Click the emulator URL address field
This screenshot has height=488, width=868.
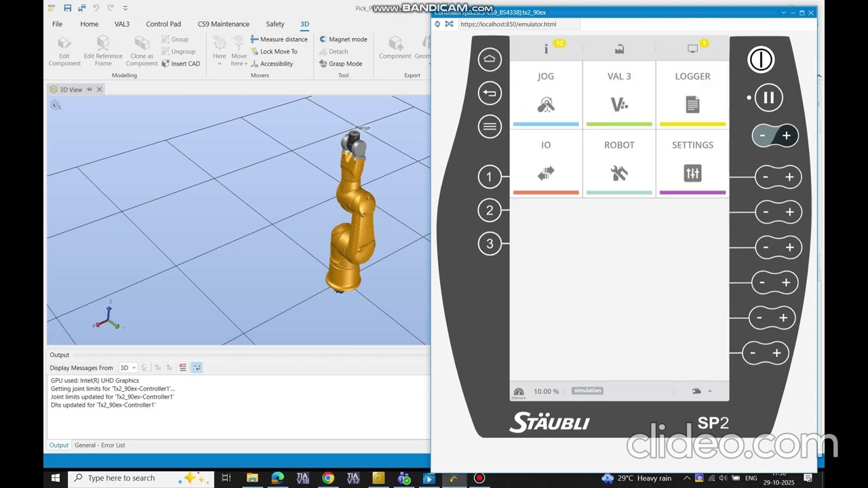(x=519, y=24)
